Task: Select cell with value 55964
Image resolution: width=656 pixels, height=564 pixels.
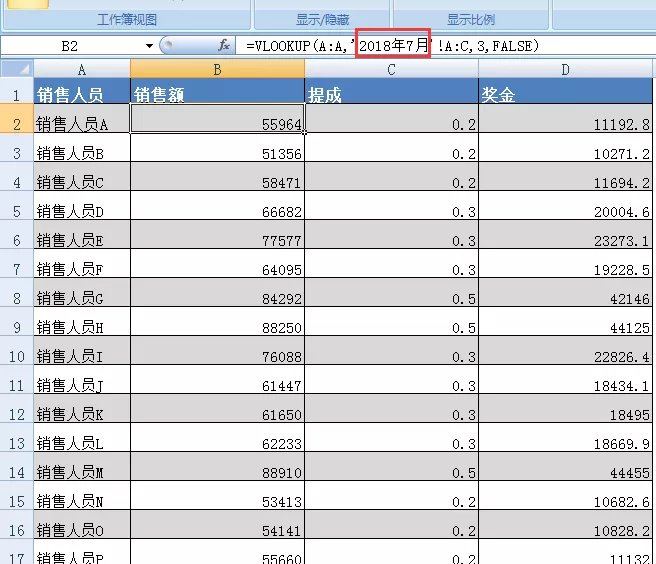Action: (x=218, y=119)
